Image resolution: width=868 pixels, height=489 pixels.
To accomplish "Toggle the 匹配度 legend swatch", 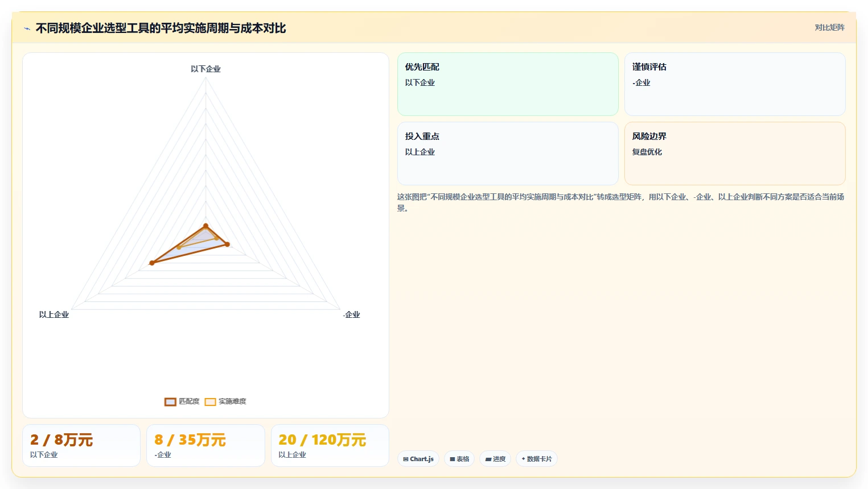I will pos(170,401).
